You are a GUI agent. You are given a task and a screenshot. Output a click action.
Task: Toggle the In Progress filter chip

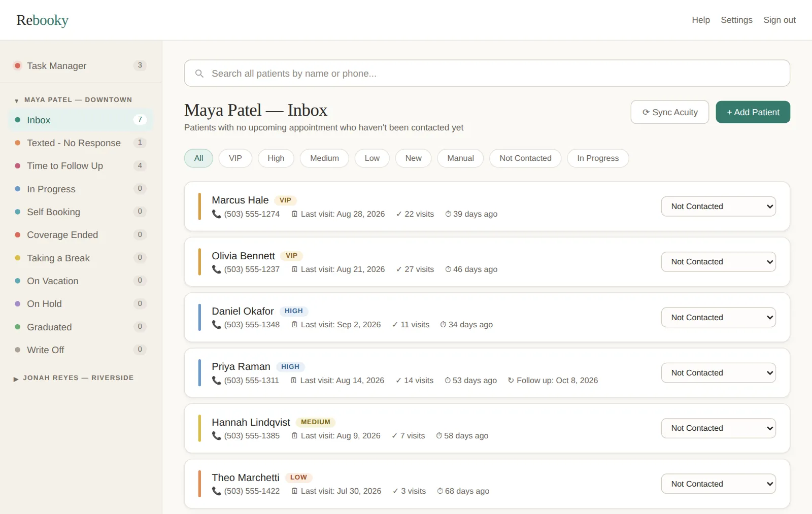click(598, 158)
